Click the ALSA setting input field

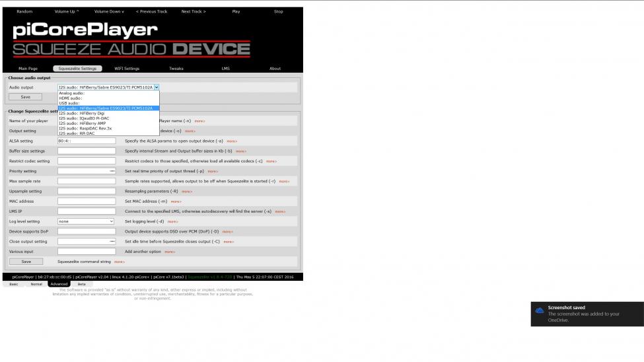coord(87,141)
